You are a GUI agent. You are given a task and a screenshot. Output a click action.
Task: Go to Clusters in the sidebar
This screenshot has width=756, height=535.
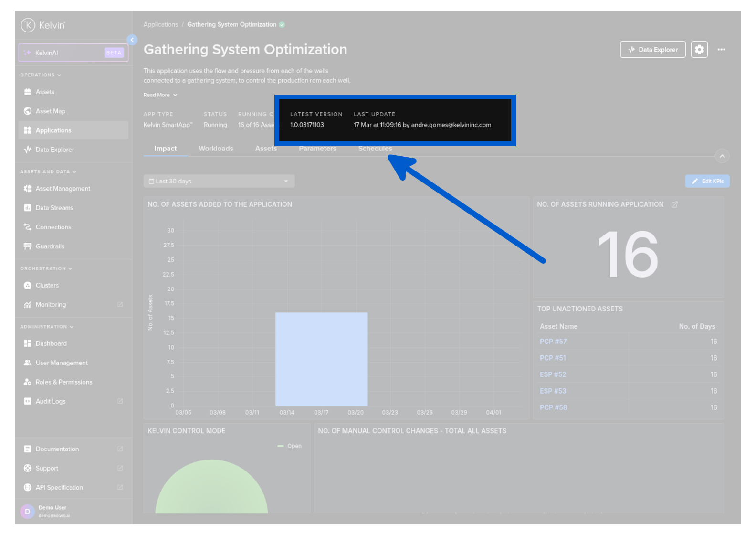(47, 286)
